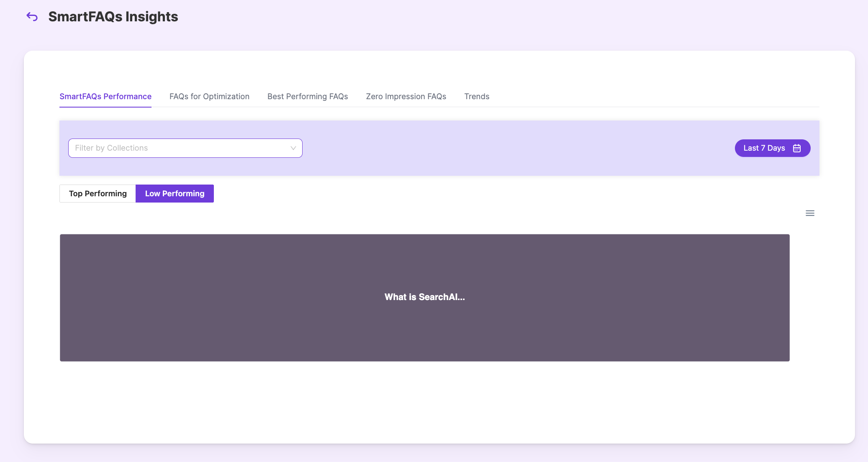Screen dimensions: 868x462
Task: Click the calendar icon in date button
Action: pos(797,148)
